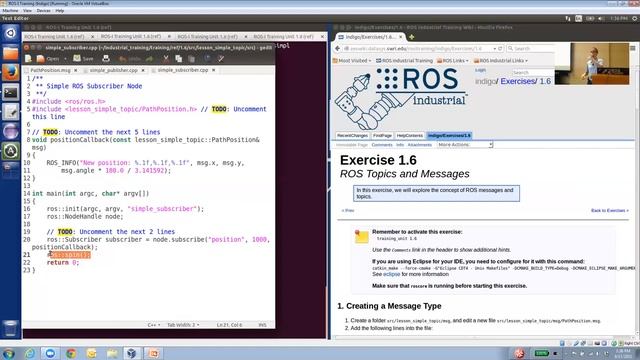Click the gedit Print icon

click(106, 59)
